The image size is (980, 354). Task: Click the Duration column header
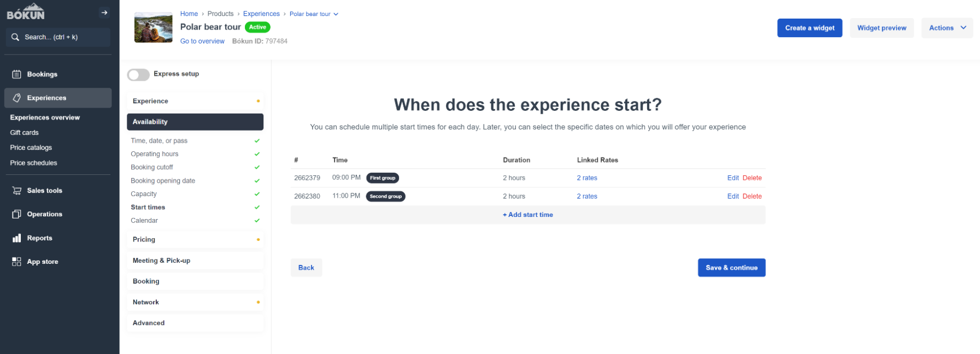click(517, 160)
